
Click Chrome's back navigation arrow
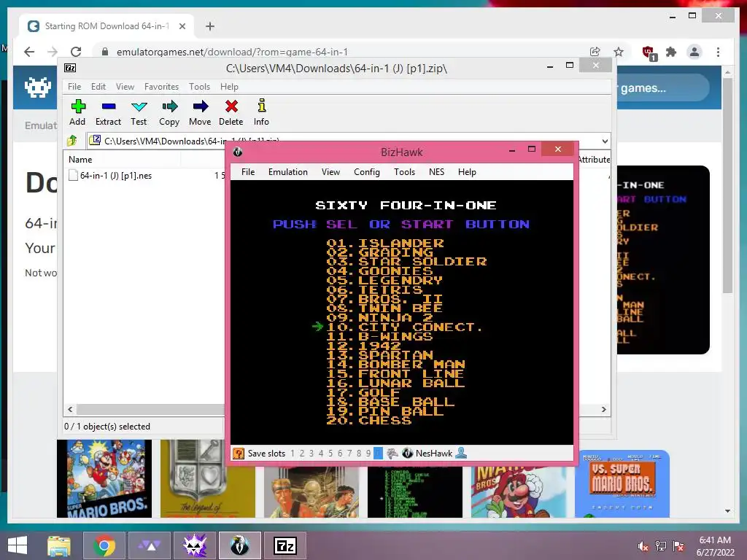click(29, 52)
